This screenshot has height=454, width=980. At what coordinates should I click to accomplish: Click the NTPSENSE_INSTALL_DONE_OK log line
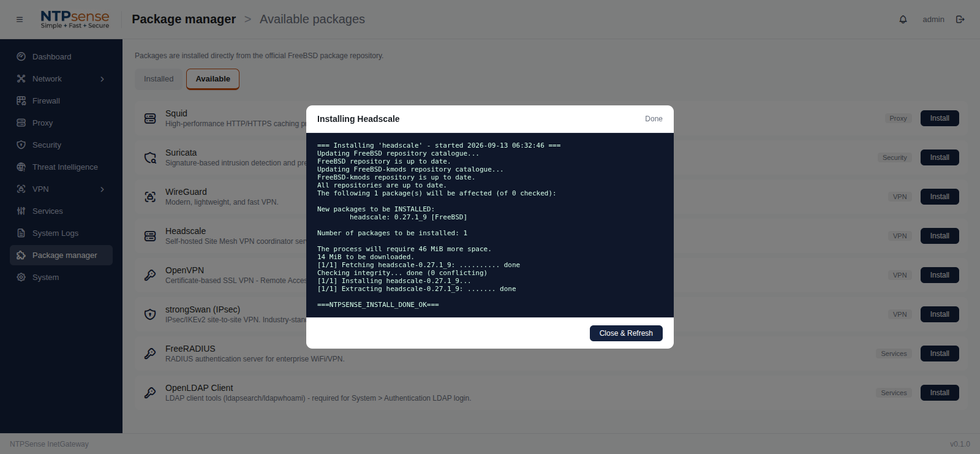(x=378, y=305)
